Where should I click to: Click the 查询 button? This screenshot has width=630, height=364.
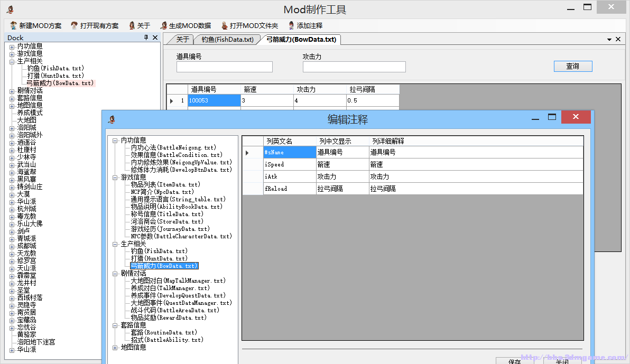pyautogui.click(x=573, y=66)
